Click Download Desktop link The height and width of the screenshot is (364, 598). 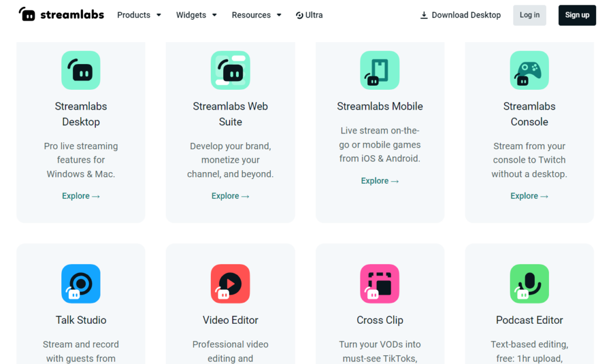pos(460,15)
